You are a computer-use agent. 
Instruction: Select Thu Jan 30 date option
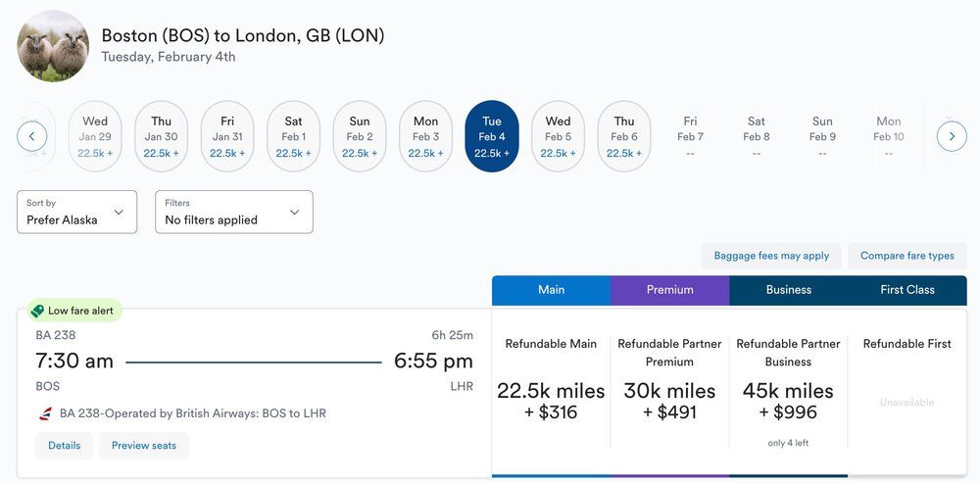[x=161, y=136]
